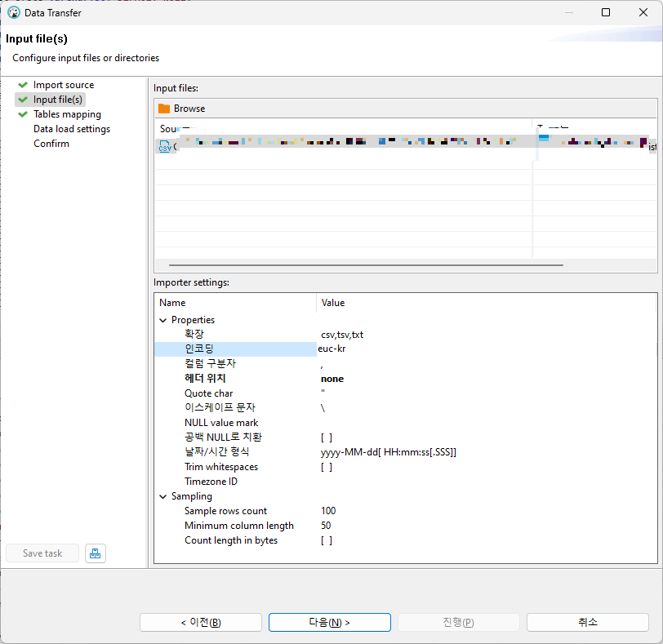The width and height of the screenshot is (663, 644).
Task: Toggle the 공백 NULL로 치환 checkbox
Action: click(x=326, y=437)
